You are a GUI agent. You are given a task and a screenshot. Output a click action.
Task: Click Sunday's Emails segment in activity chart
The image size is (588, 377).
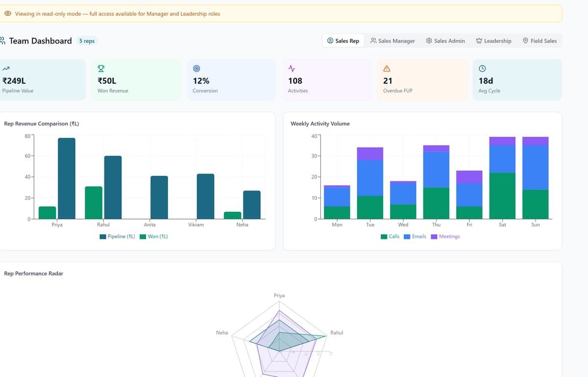click(x=536, y=167)
